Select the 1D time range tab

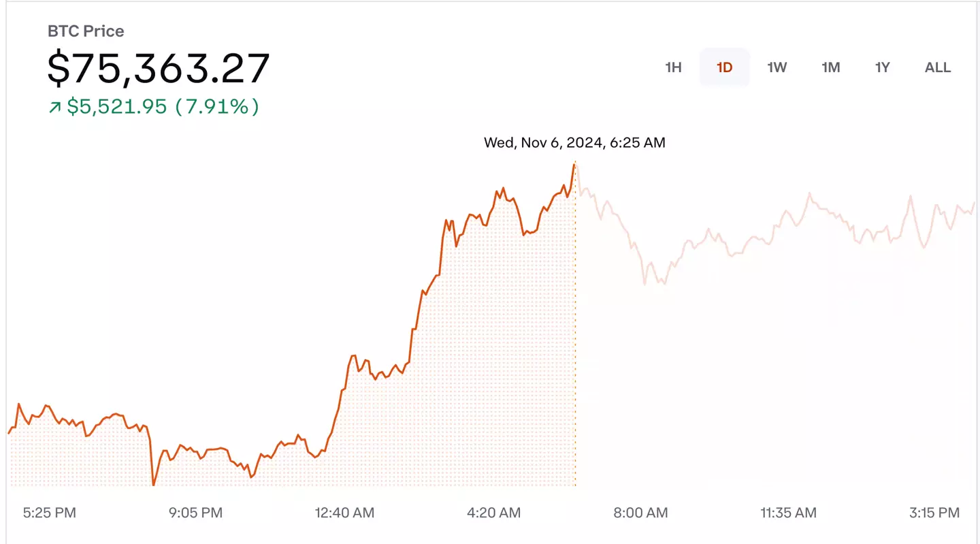point(724,67)
